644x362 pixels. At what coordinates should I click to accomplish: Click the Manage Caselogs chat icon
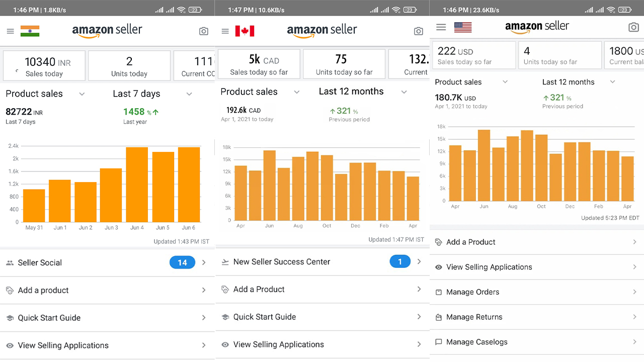coord(439,342)
